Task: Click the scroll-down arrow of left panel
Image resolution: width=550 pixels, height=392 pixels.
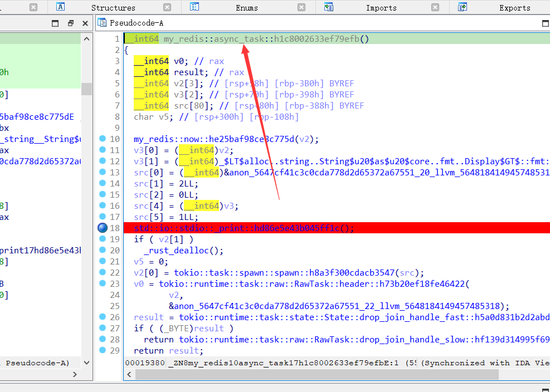Action: (86, 362)
